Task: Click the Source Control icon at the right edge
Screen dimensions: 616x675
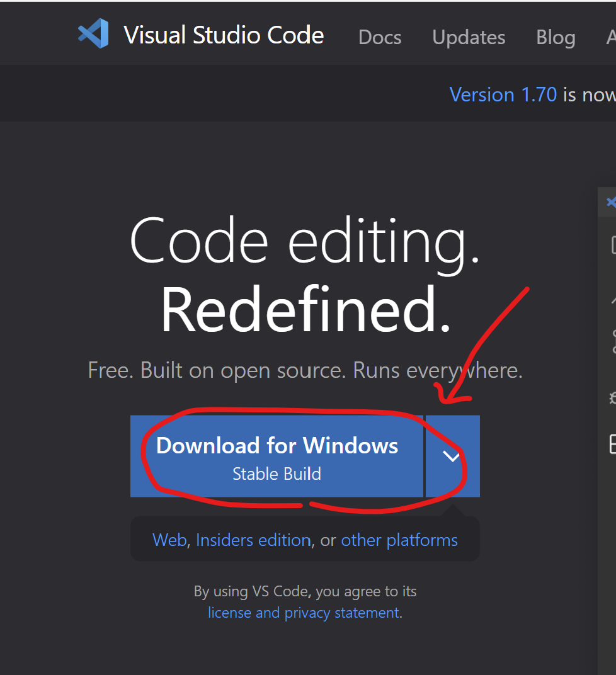Action: pos(612,341)
